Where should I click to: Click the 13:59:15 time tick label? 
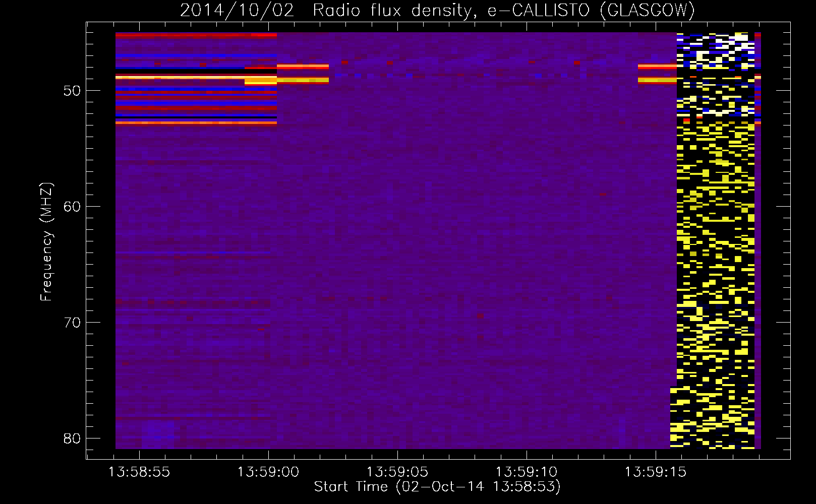coord(656,472)
